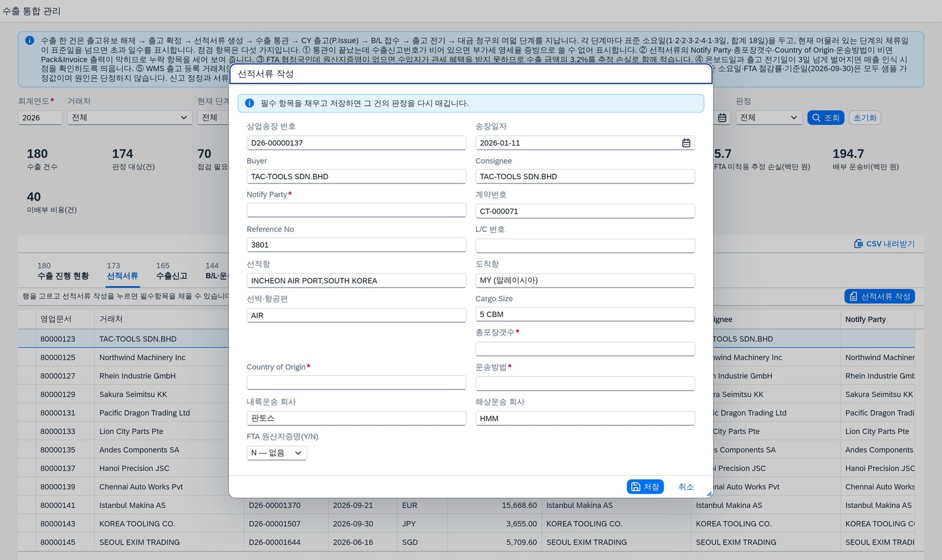This screenshot has height=560, width=942.
Task: Click the Country of Origin input field
Action: click(356, 382)
